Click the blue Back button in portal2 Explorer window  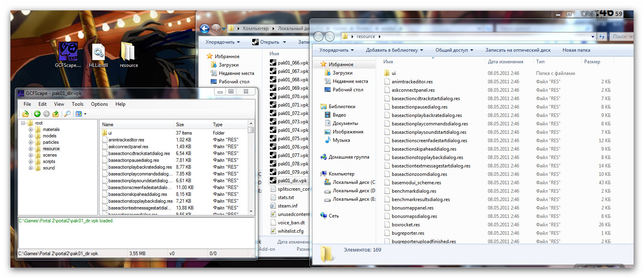pyautogui.click(x=205, y=28)
